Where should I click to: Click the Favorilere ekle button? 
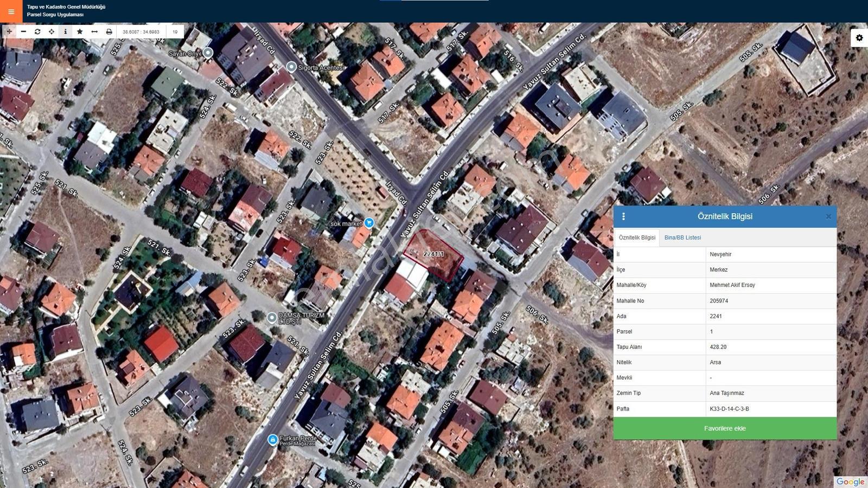point(725,428)
